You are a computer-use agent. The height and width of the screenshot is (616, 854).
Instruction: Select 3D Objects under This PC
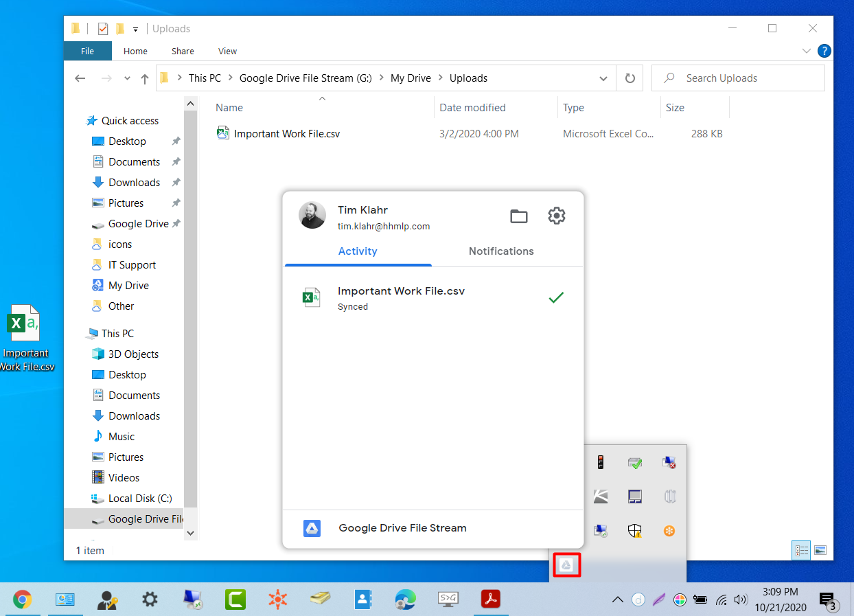(133, 354)
